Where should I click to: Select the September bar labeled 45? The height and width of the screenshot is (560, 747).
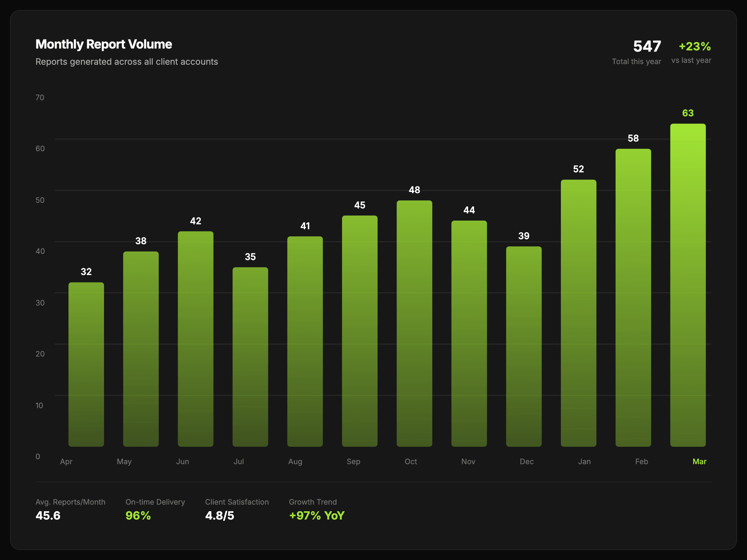point(360,331)
